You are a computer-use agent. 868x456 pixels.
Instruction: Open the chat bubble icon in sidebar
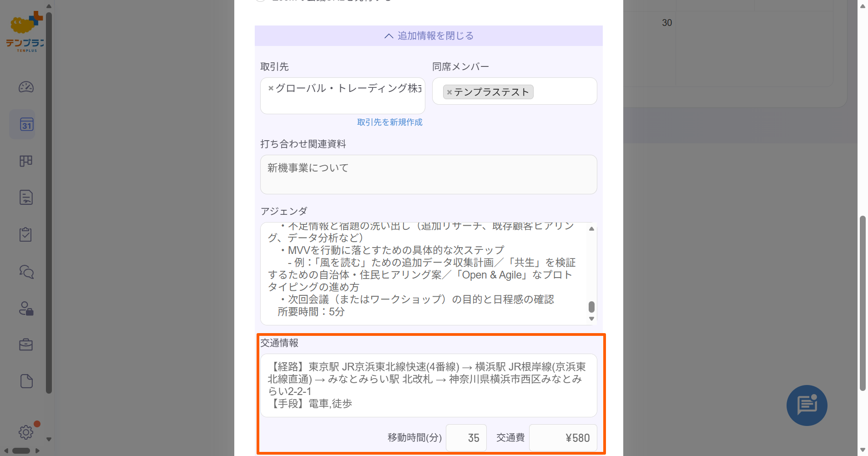pyautogui.click(x=26, y=272)
